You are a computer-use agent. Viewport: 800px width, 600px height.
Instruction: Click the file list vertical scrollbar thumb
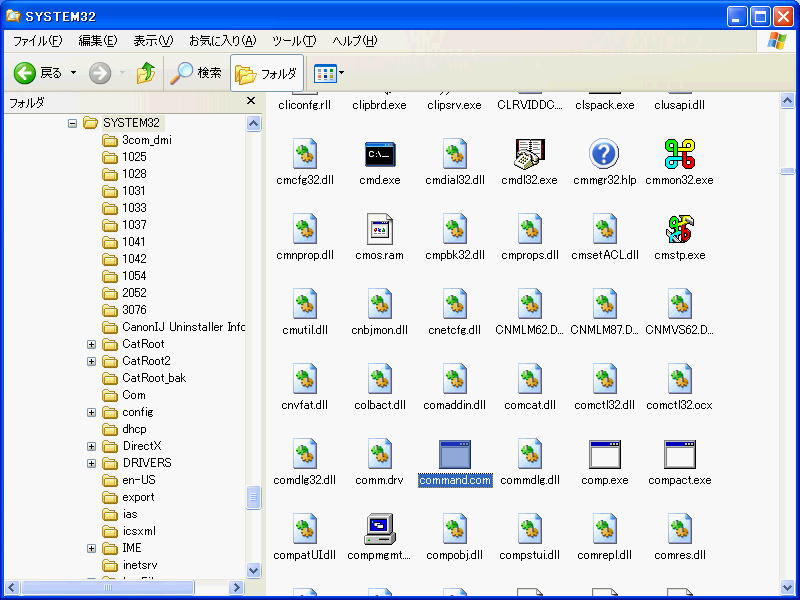point(787,171)
